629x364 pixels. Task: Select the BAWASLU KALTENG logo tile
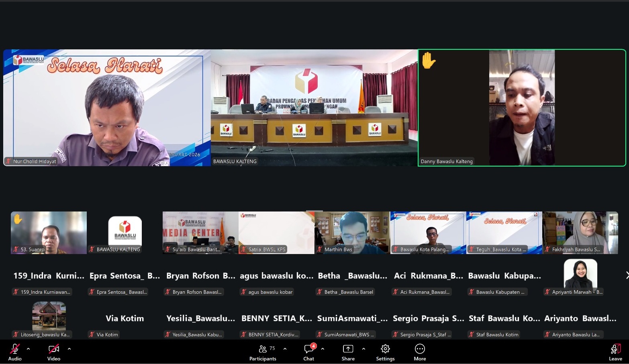click(x=125, y=233)
